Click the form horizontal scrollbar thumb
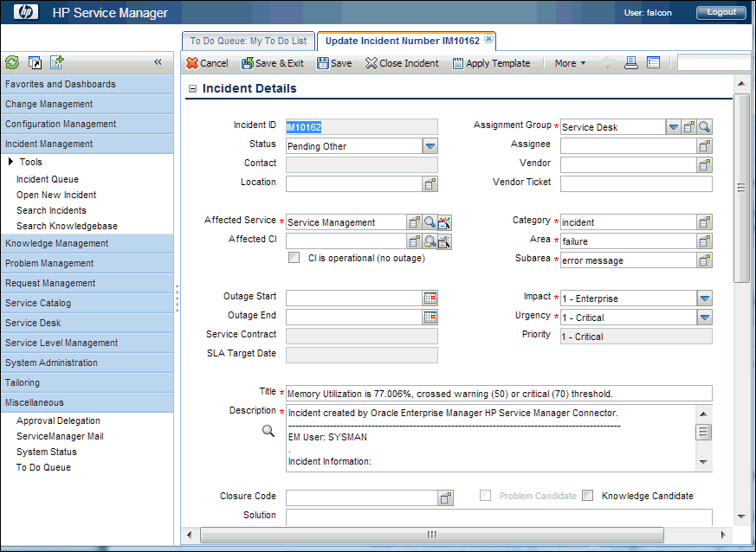This screenshot has width=756, height=552. point(431,535)
